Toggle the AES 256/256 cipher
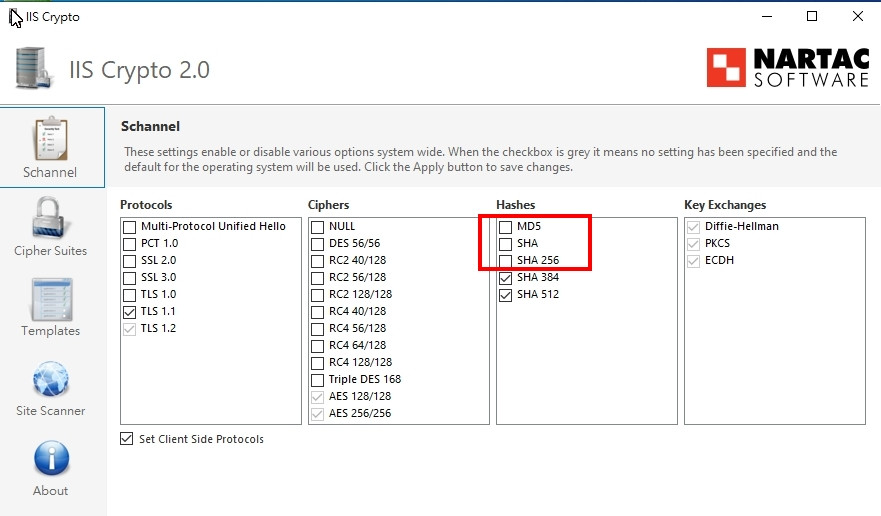 click(317, 414)
